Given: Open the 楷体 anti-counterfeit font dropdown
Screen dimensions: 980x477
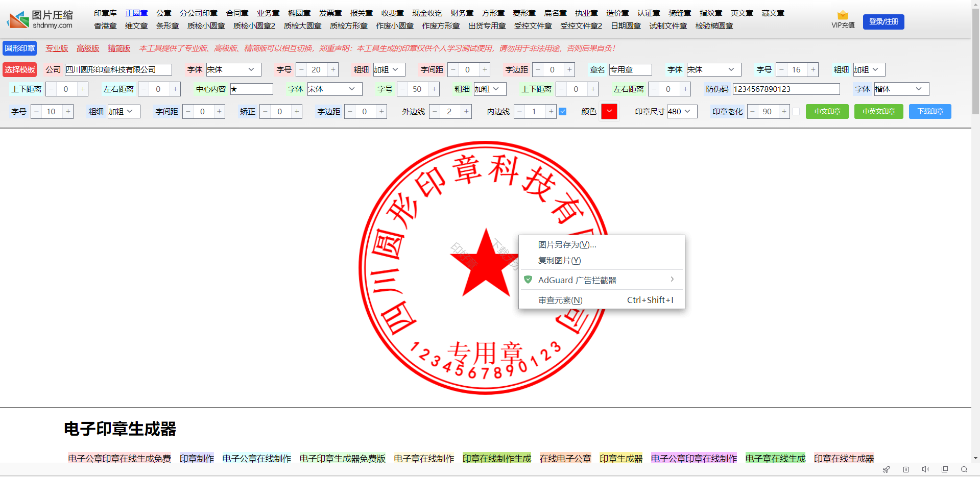Looking at the screenshot, I should pos(901,89).
